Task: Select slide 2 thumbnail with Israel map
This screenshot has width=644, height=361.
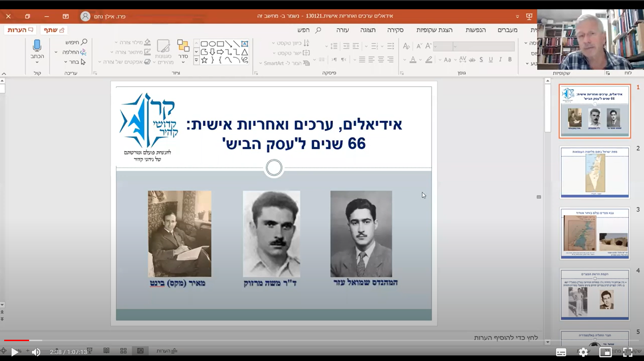Action: 595,172
